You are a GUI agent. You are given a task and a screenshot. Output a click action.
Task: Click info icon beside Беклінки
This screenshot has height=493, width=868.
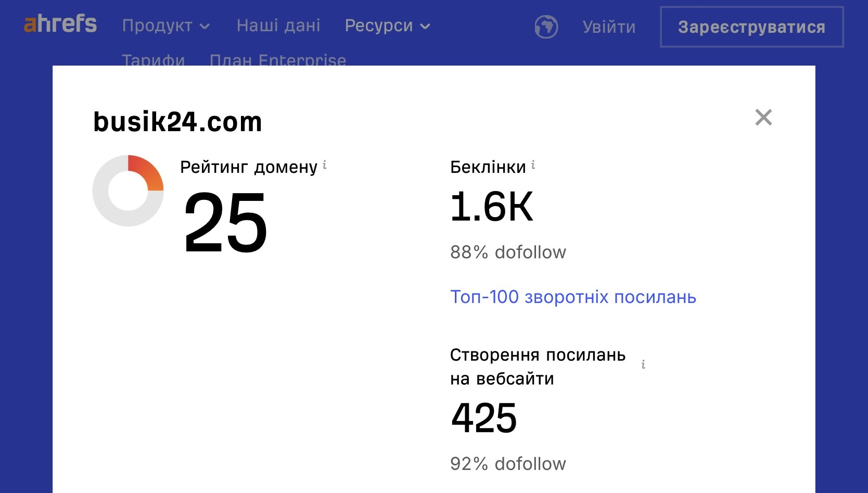tap(533, 166)
